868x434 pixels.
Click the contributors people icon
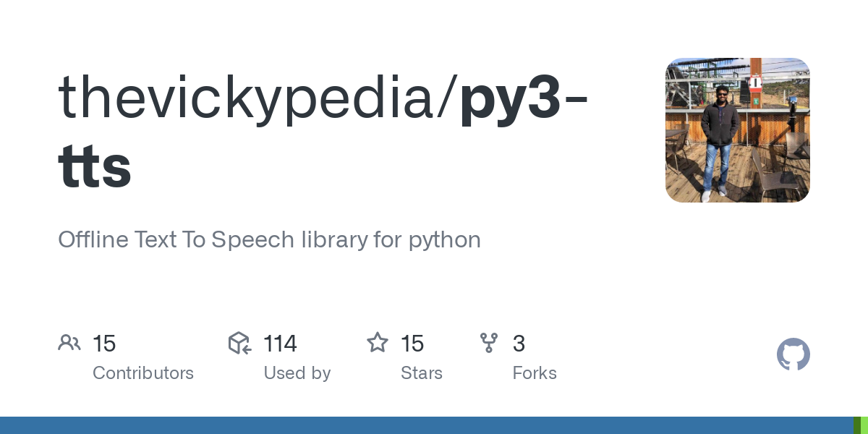point(69,343)
